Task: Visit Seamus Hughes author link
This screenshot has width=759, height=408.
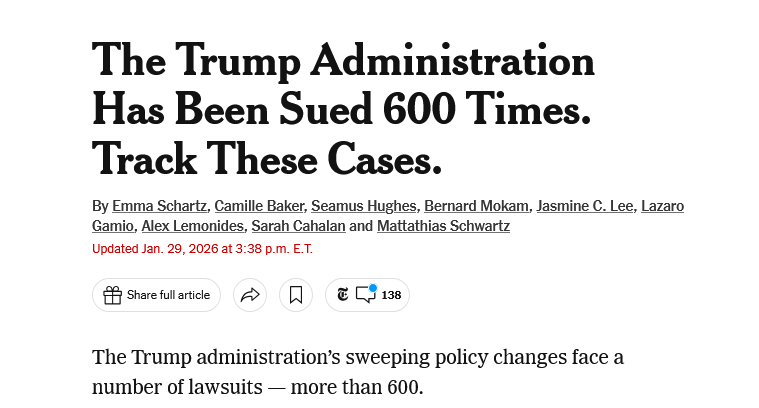Action: (x=364, y=206)
